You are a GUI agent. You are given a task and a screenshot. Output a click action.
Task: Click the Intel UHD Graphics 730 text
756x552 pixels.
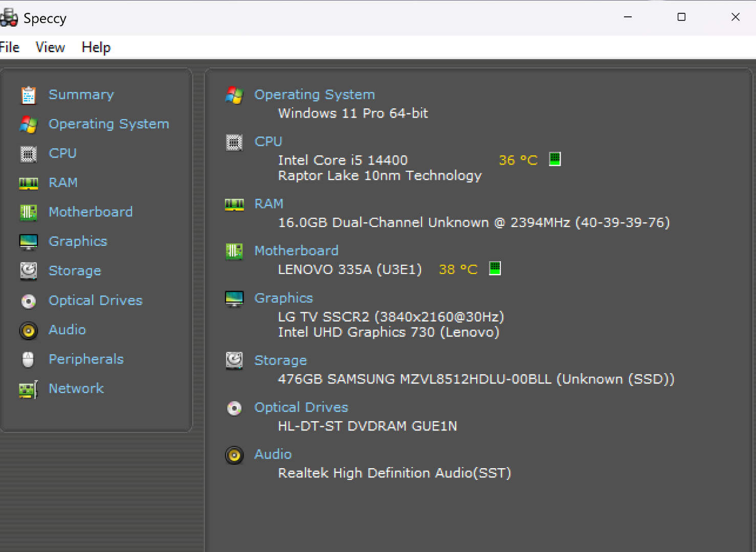[389, 333]
